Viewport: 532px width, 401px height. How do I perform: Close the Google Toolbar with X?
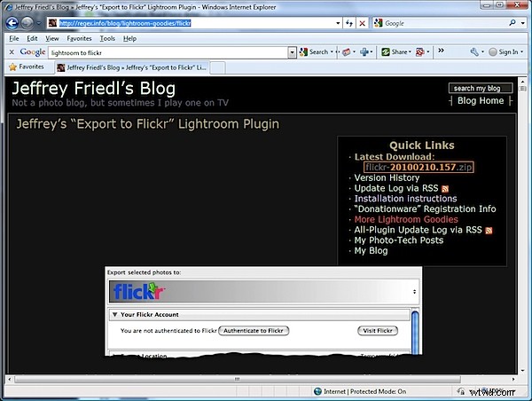coord(12,52)
